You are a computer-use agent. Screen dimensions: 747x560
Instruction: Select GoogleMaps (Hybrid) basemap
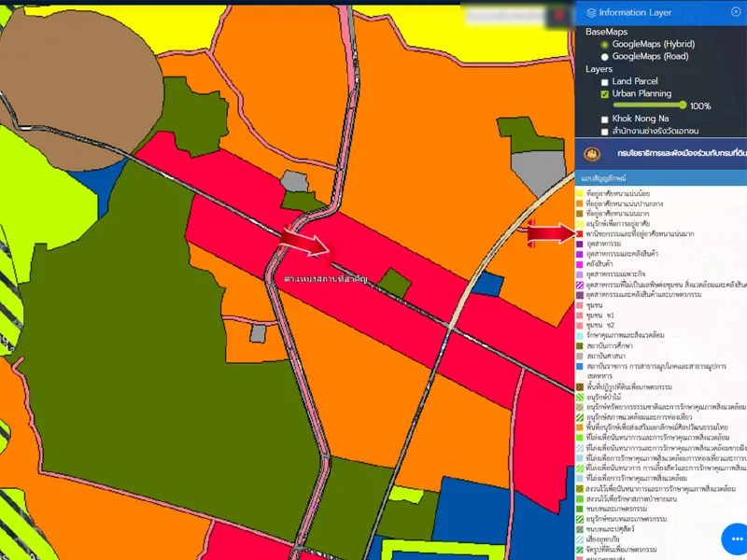[x=605, y=44]
